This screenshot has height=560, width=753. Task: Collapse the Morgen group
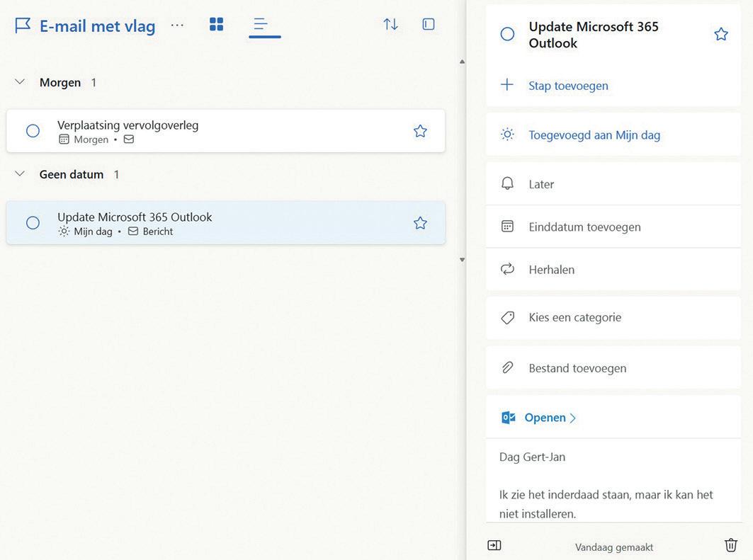click(x=20, y=82)
